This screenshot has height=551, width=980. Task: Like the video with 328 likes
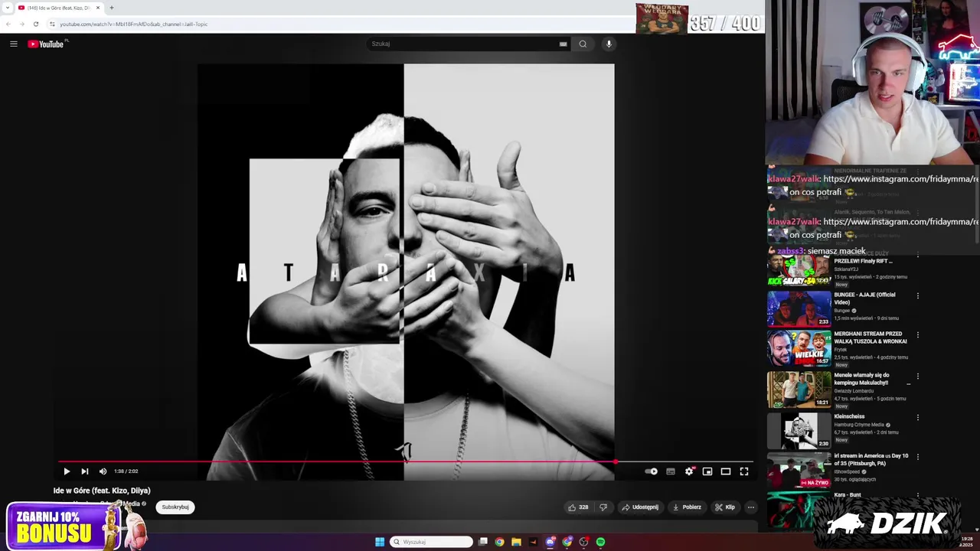(x=578, y=507)
